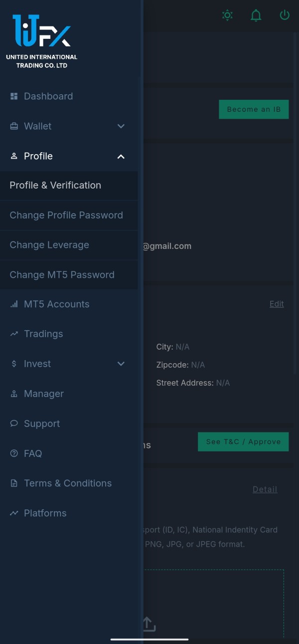Image resolution: width=299 pixels, height=644 pixels.
Task: Expand the Invest submenu chevron
Action: pyautogui.click(x=121, y=364)
